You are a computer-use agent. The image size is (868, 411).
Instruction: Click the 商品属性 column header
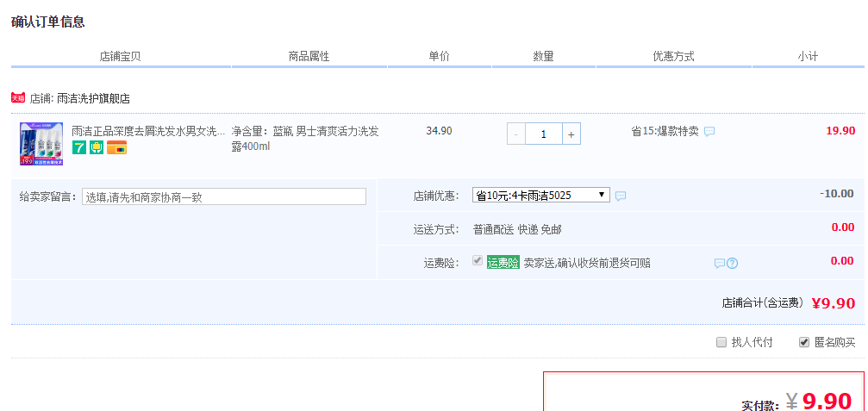point(309,56)
